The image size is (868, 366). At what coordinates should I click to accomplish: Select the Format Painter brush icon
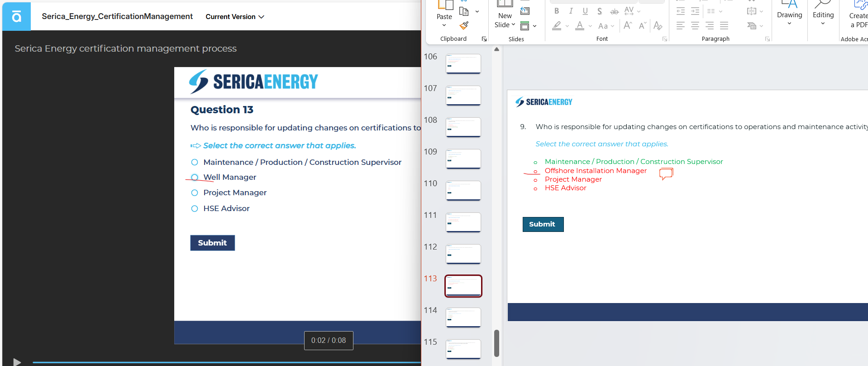[x=464, y=25]
